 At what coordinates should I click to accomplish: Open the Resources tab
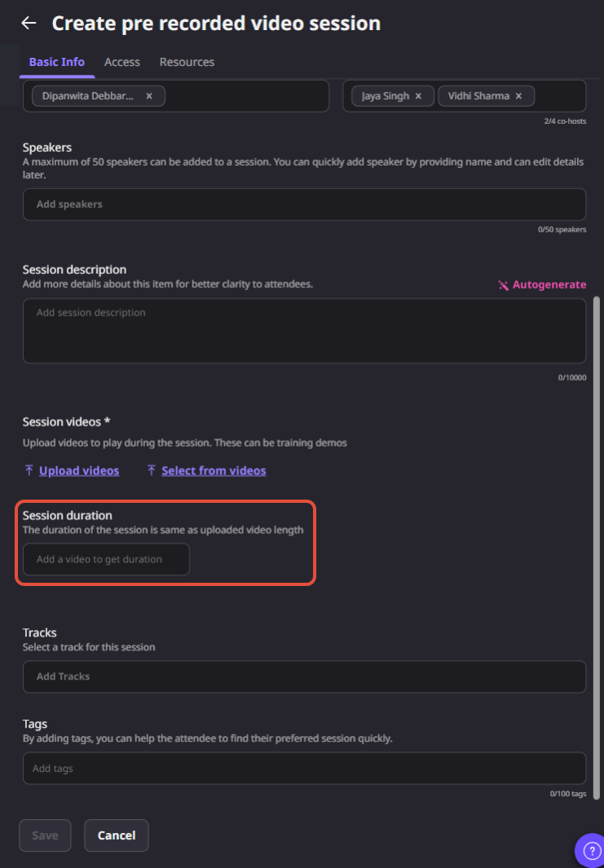pos(187,62)
